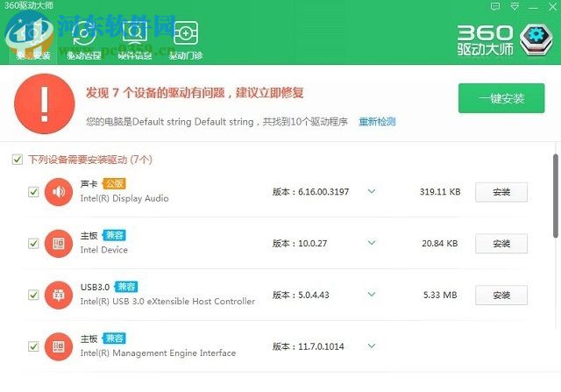Viewport: 561px width, 392px height.
Task: Click Intel(R) Management Engine Interface name
Action: tap(158, 353)
